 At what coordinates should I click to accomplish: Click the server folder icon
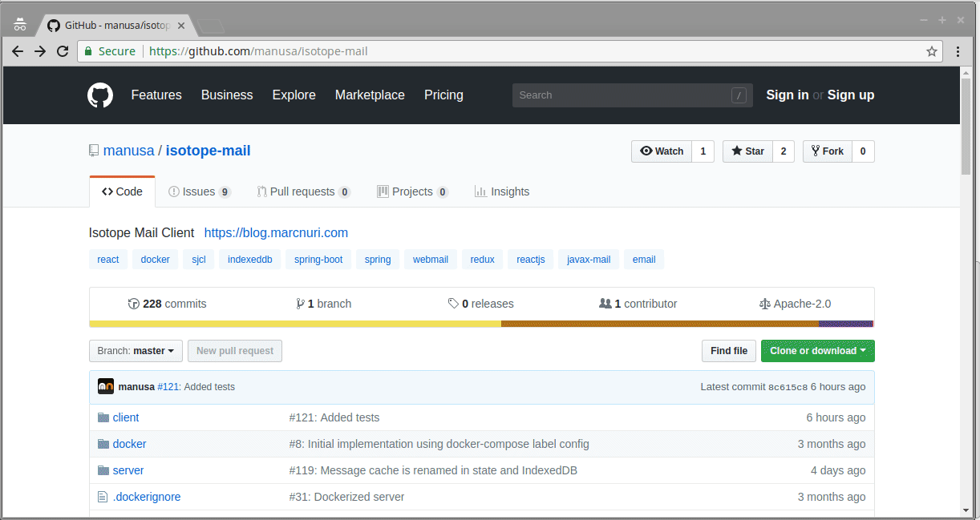click(103, 470)
